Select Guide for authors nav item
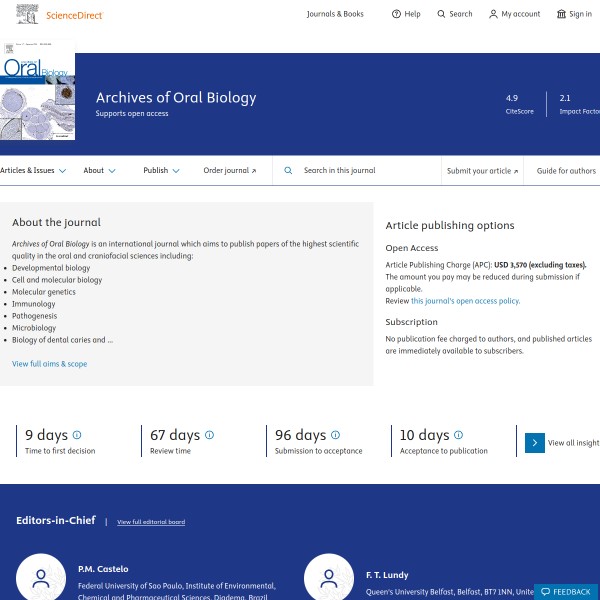The width and height of the screenshot is (600, 600). 566,171
